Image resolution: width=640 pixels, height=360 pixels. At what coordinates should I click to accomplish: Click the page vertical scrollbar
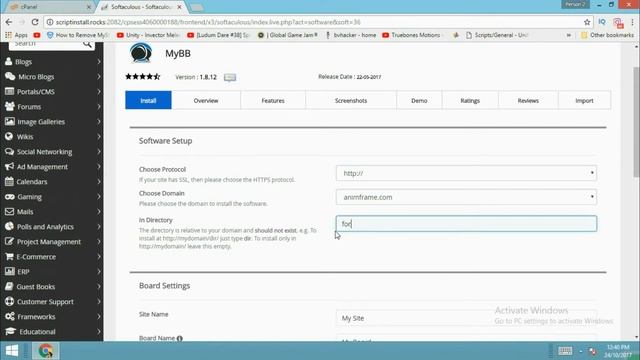tap(636, 122)
